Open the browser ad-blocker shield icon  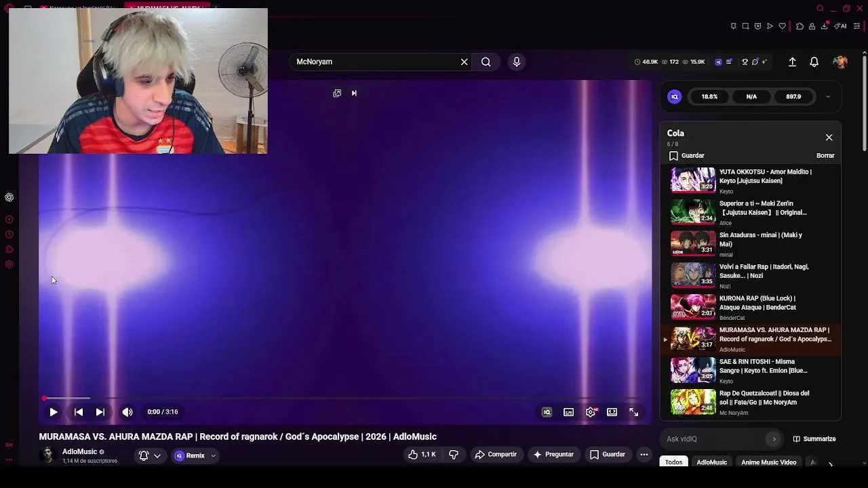757,26
